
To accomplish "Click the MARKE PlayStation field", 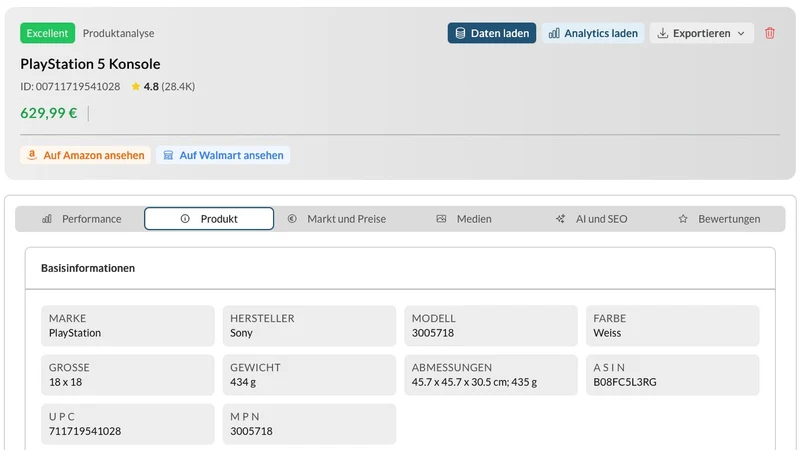I will coord(128,326).
